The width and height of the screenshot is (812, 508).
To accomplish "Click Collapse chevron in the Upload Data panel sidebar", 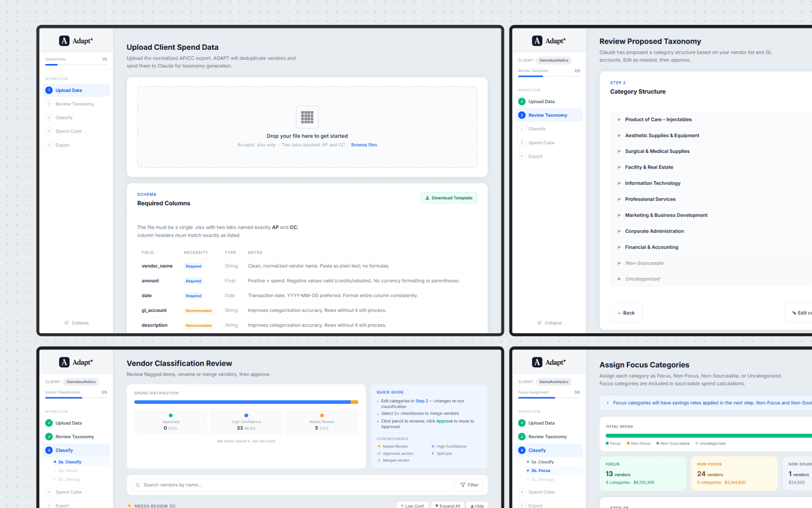I will (66, 323).
